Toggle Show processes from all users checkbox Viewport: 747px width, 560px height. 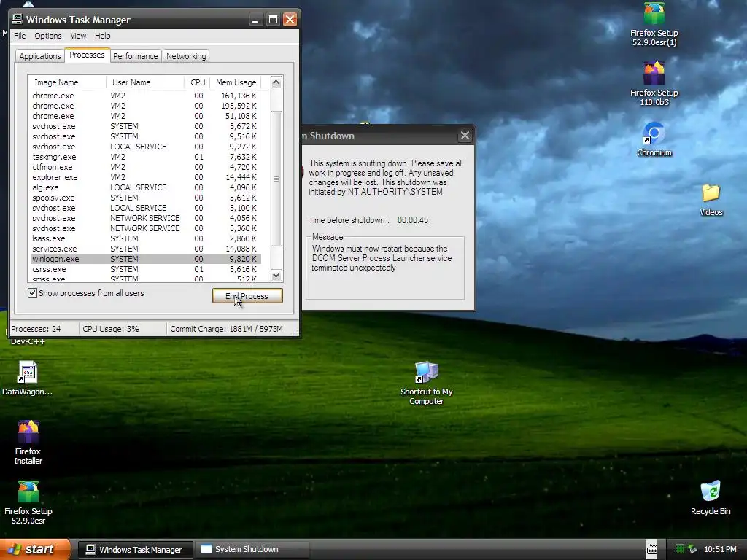(x=32, y=293)
